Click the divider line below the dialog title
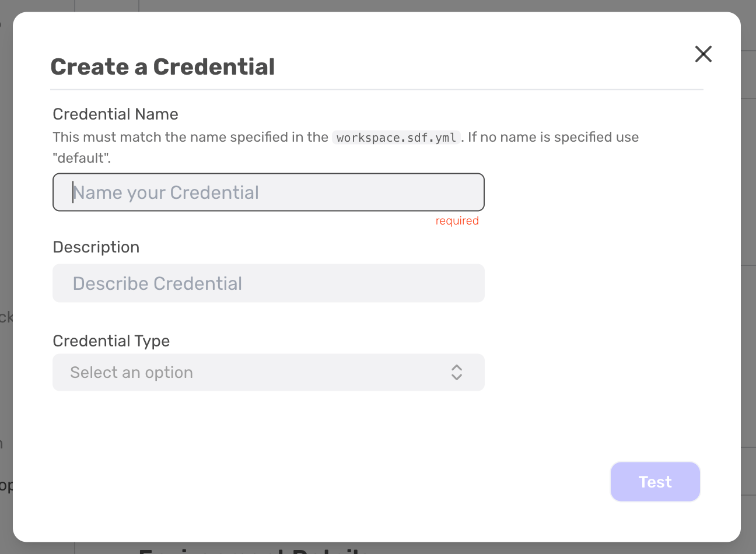756x554 pixels. click(x=377, y=90)
